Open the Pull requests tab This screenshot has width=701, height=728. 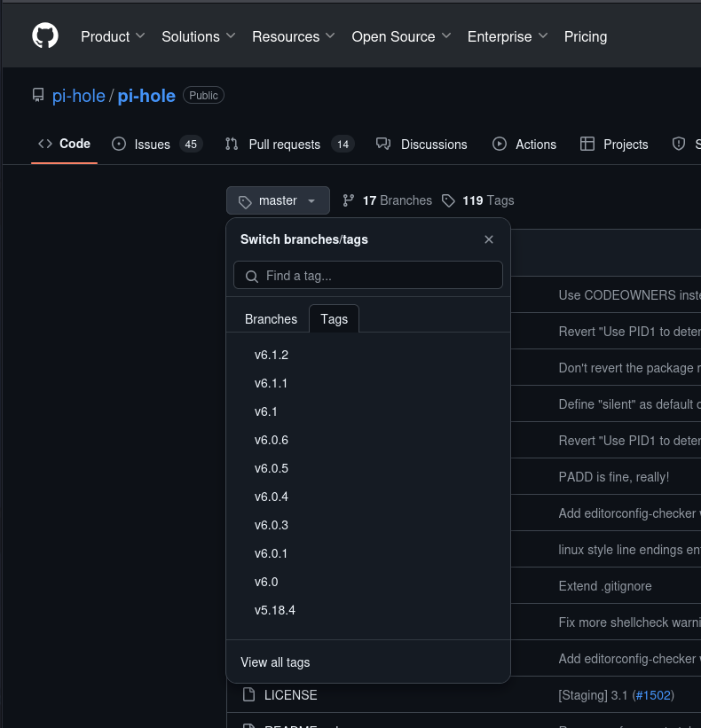click(290, 144)
